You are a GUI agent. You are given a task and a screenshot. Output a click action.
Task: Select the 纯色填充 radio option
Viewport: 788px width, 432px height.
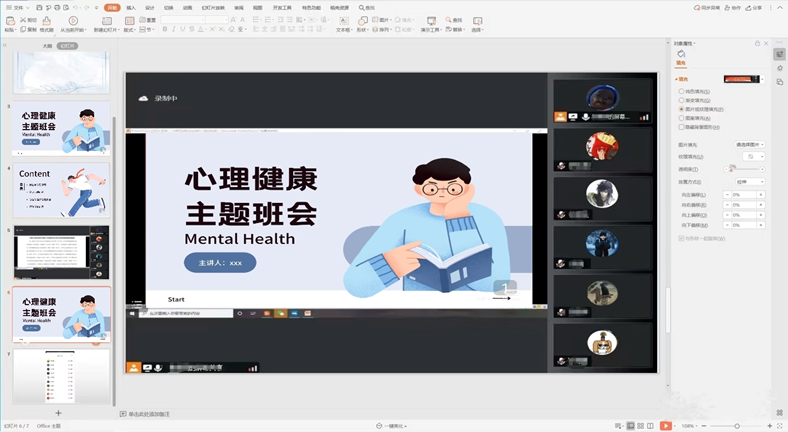[682, 91]
